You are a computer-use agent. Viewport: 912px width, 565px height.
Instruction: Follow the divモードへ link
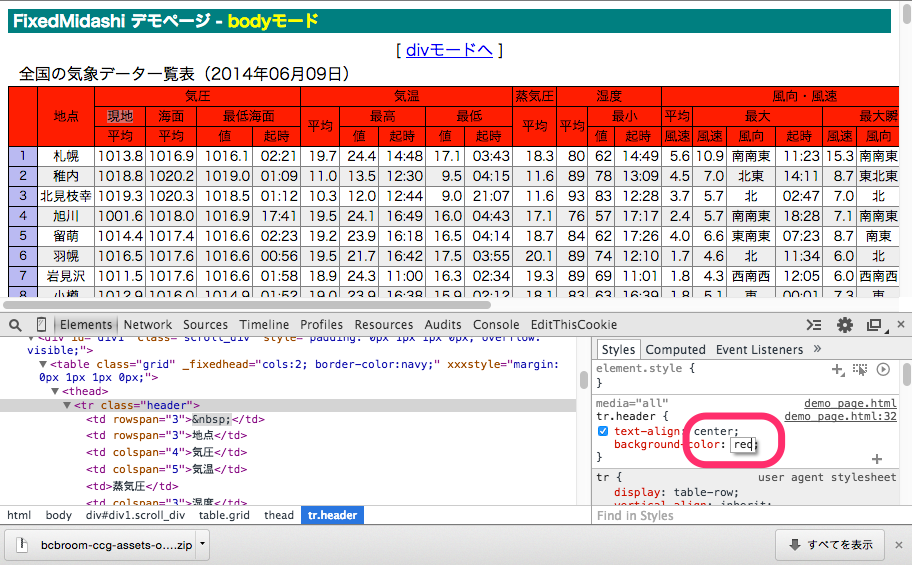450,50
